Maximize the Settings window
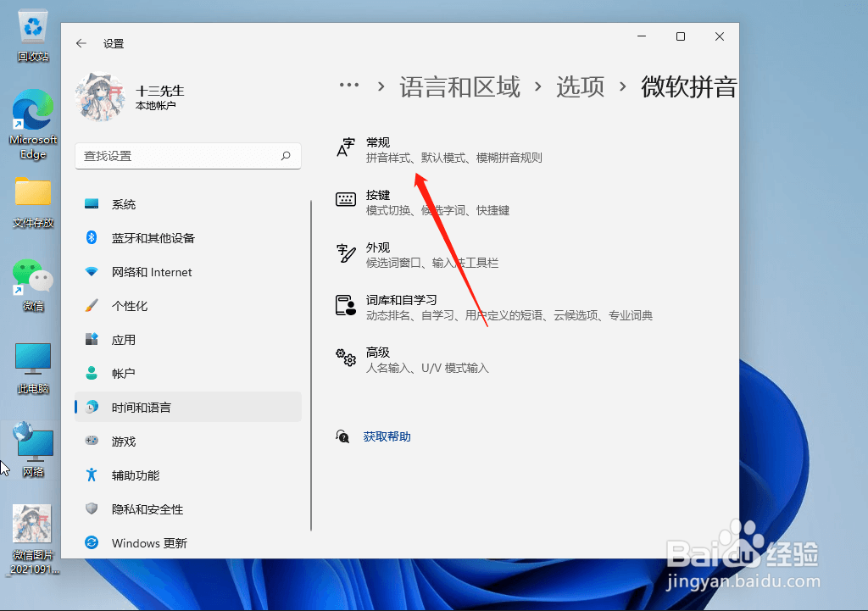 pos(681,36)
